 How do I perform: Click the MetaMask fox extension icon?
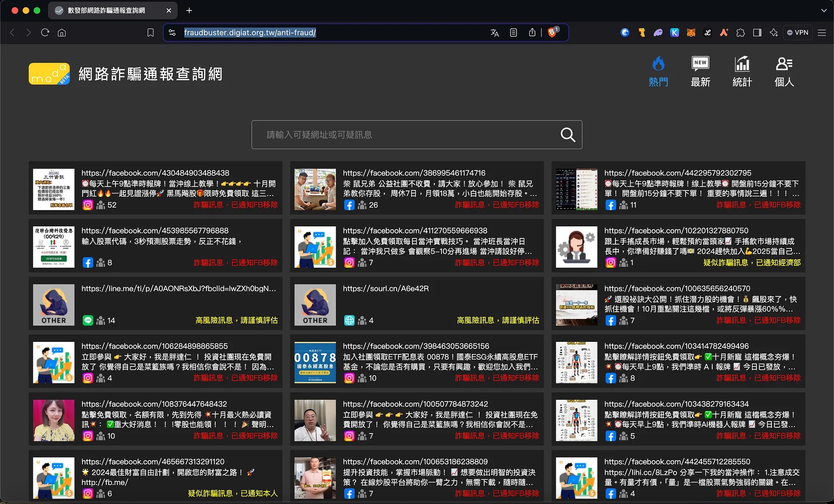point(691,33)
